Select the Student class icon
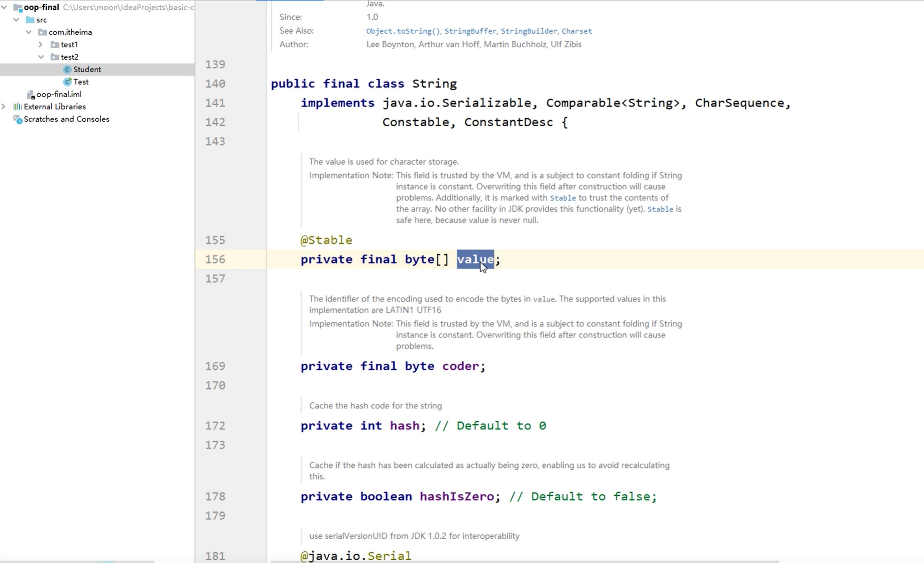The image size is (924, 563). click(67, 69)
